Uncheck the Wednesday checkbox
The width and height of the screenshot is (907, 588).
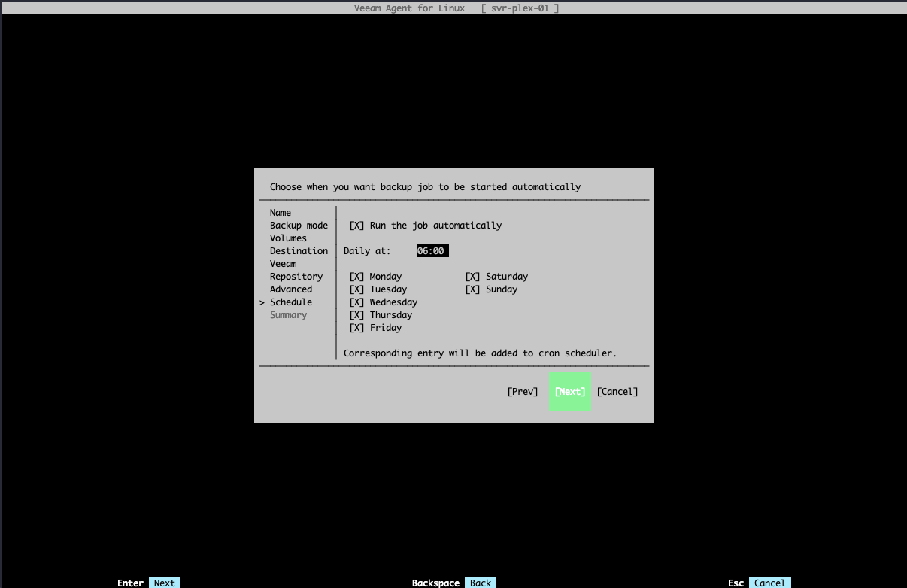click(x=357, y=302)
